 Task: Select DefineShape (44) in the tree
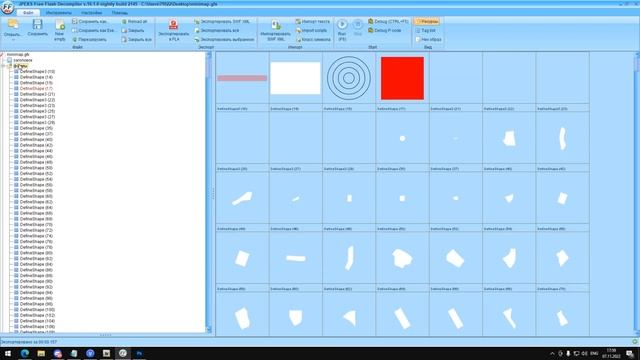coord(36,151)
